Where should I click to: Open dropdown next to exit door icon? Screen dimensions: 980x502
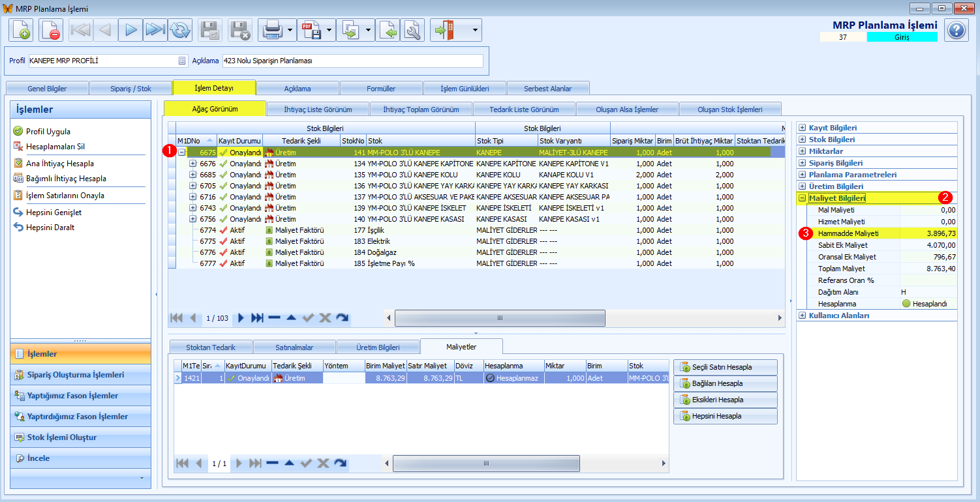tap(476, 30)
